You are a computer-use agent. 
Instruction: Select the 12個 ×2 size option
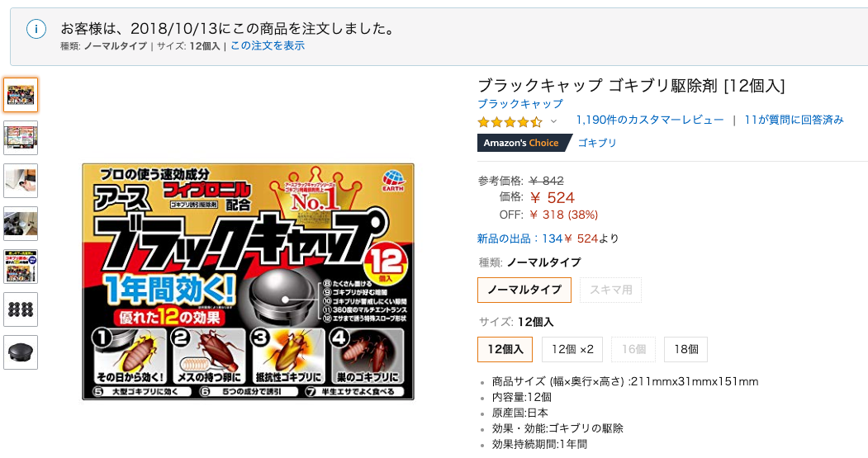[x=572, y=350]
